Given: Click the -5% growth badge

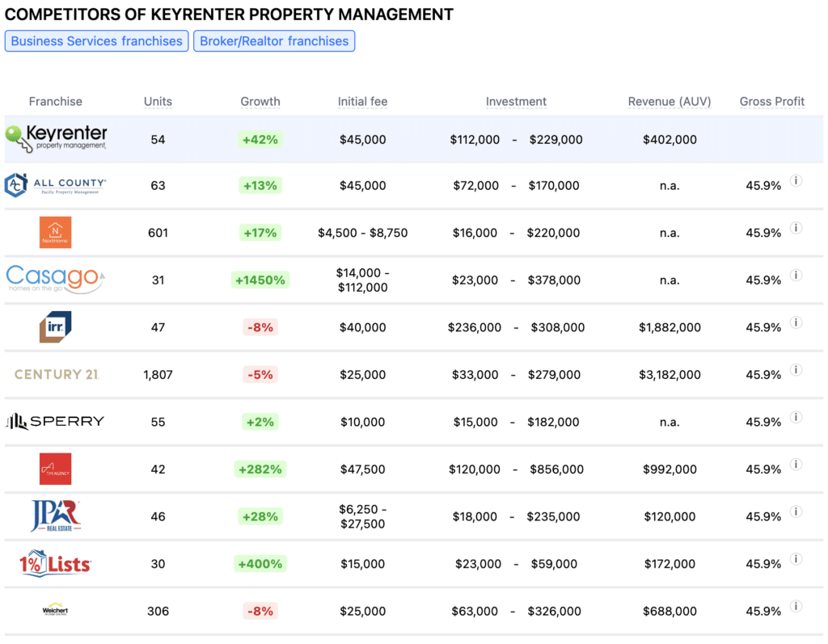Looking at the screenshot, I should (x=260, y=375).
